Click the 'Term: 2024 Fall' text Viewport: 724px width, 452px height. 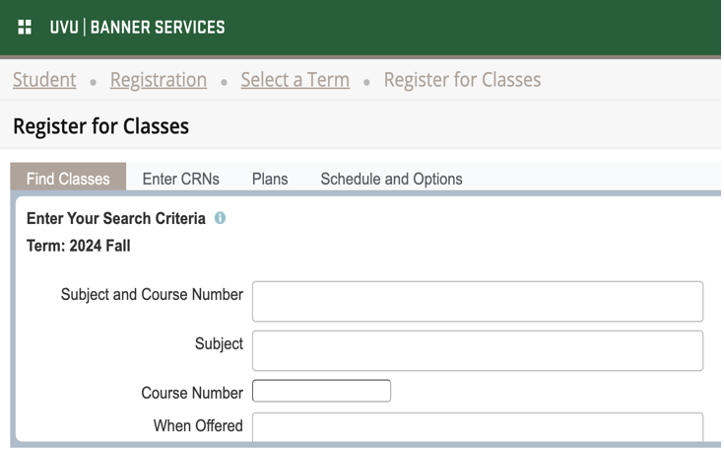(78, 246)
